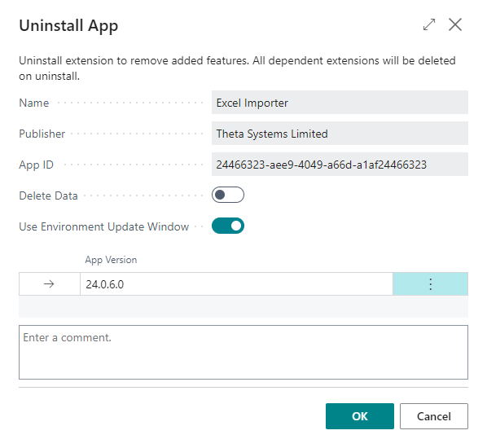Cancel the uninstall operation
This screenshot has width=487, height=448.
click(x=433, y=416)
